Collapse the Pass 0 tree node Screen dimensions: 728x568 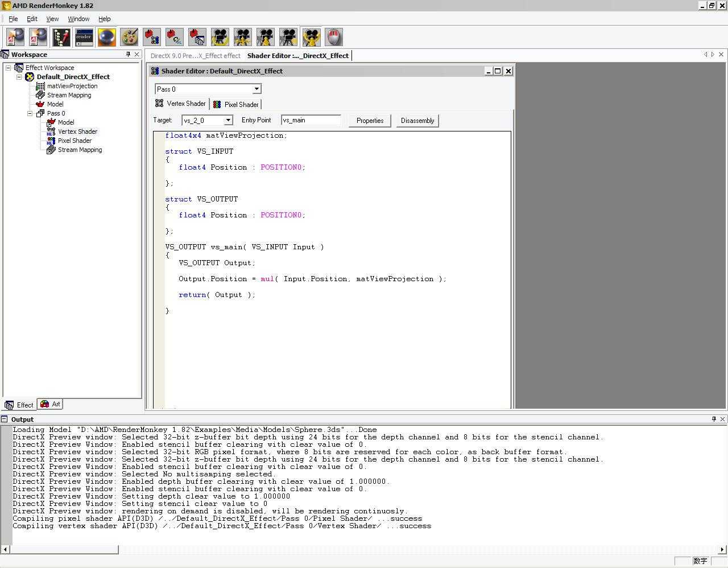click(x=30, y=113)
